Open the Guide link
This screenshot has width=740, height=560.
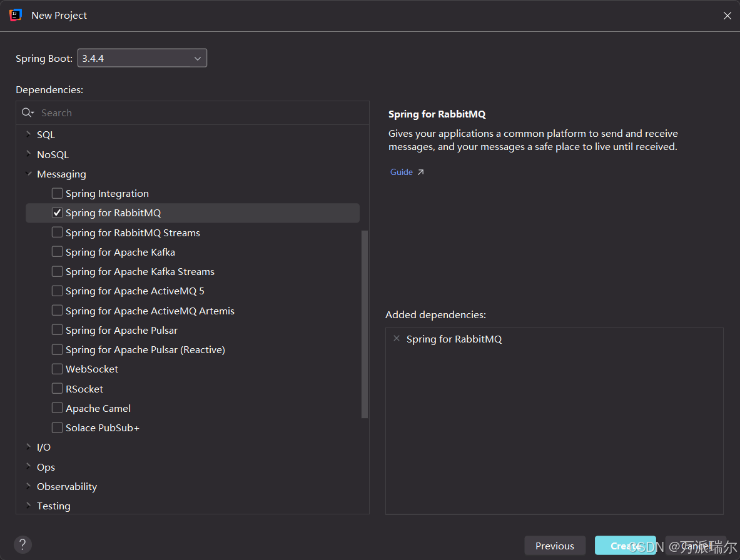[401, 172]
